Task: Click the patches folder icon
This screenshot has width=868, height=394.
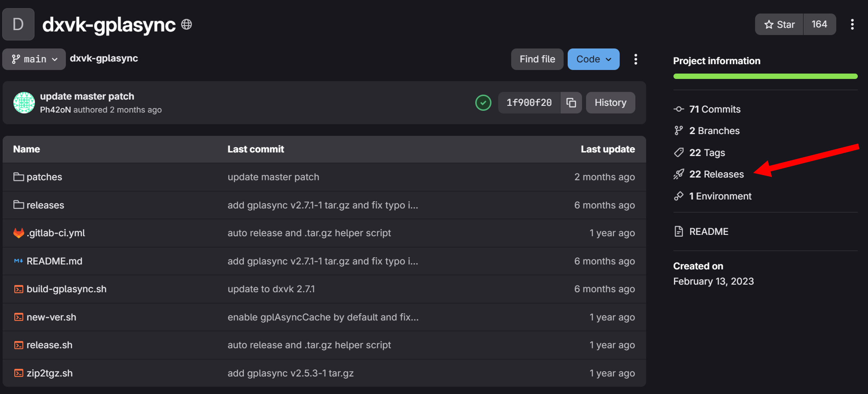Action: 19,177
